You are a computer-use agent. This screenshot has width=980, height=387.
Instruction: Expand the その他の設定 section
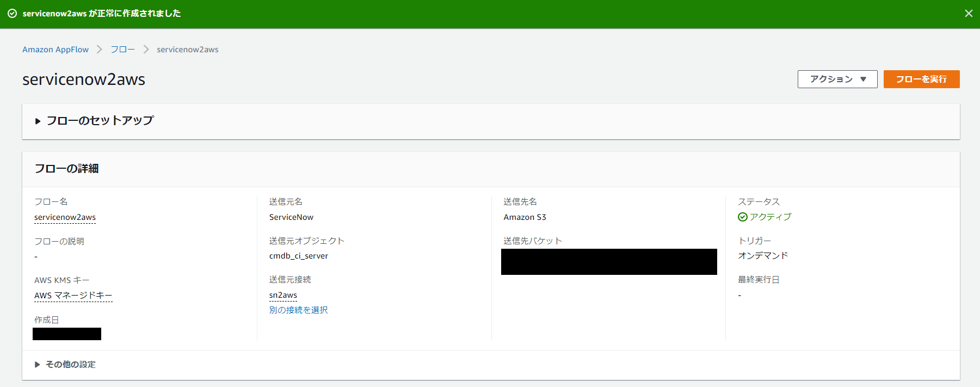pos(65,365)
